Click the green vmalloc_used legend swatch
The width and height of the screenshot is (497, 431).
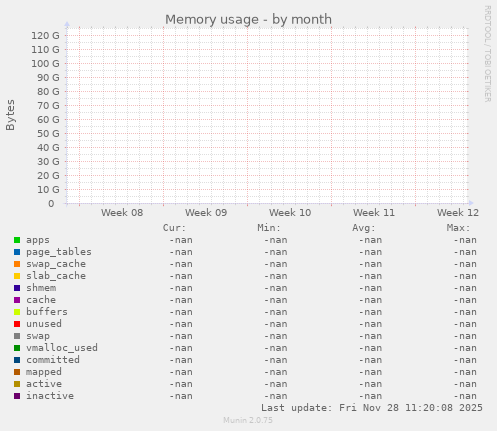pyautogui.click(x=17, y=348)
